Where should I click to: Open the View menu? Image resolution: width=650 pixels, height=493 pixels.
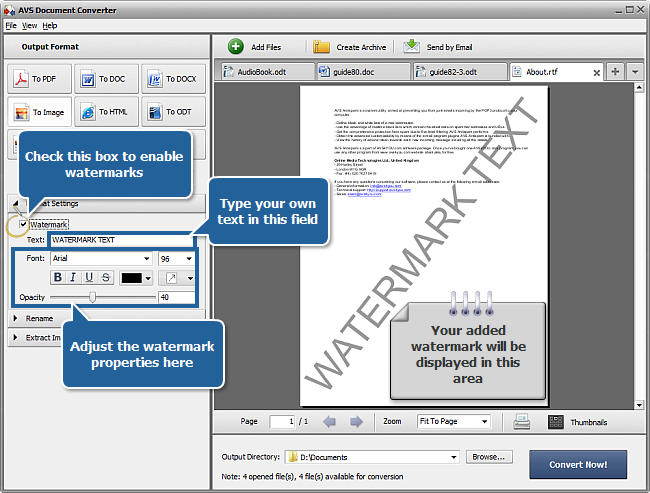[29, 26]
